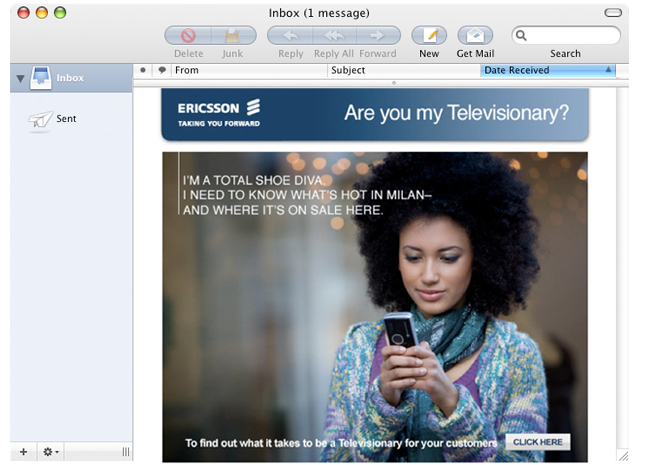Click the woman with phone image
The width and height of the screenshot is (650, 465).
[x=375, y=307]
